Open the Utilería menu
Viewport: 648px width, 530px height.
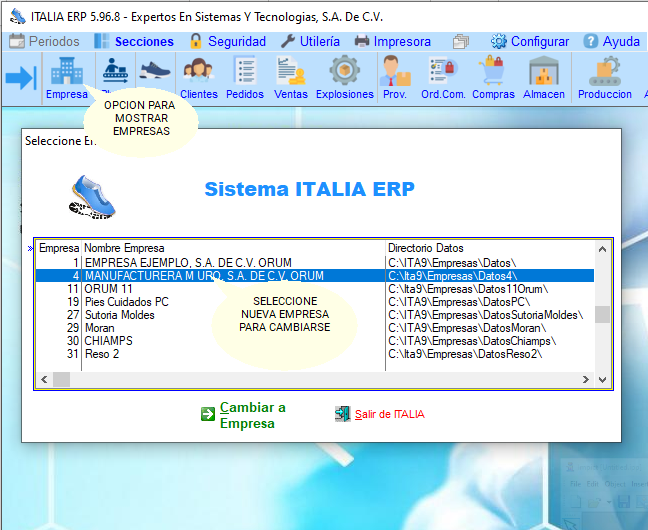point(310,41)
